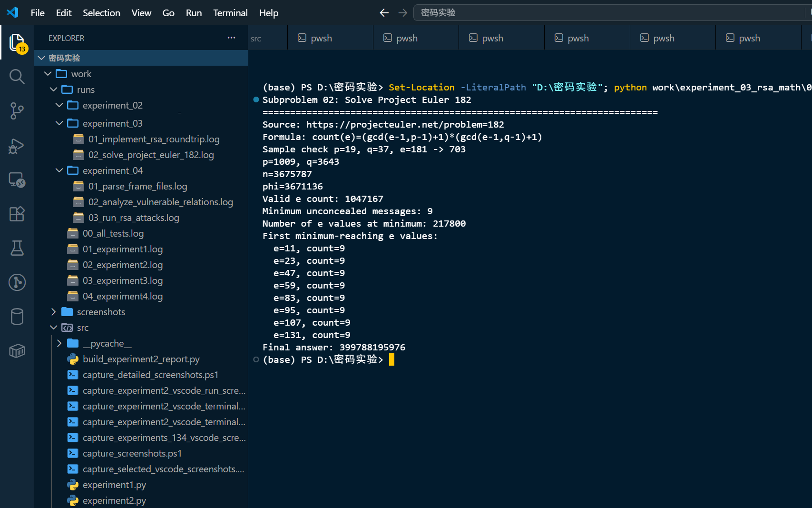Open the Run and Debug view icon
Image resolution: width=812 pixels, height=508 pixels.
click(17, 145)
